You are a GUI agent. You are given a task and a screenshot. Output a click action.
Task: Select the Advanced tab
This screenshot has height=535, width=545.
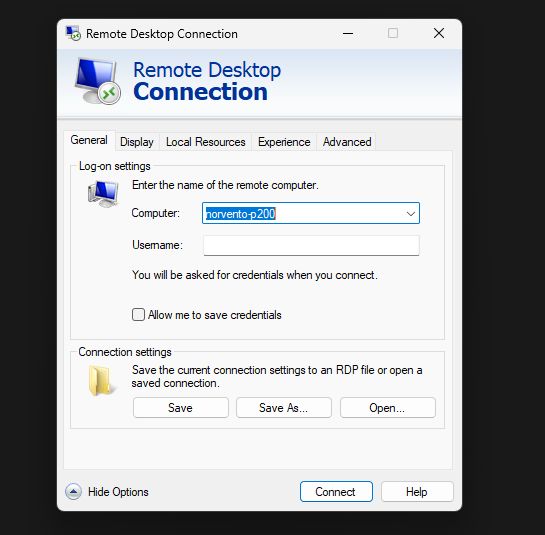point(347,142)
